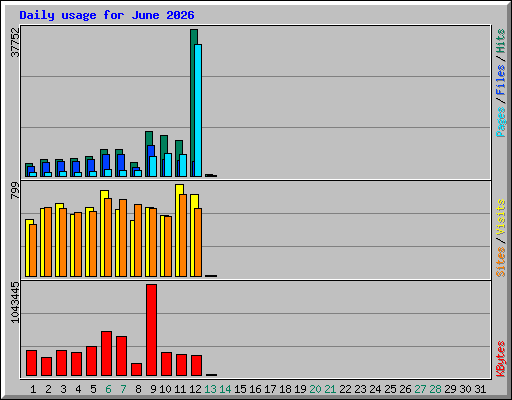Image resolution: width=512 pixels, height=400 pixels.
Task: Click the red KBytes bar for day 6
Action: tap(106, 354)
